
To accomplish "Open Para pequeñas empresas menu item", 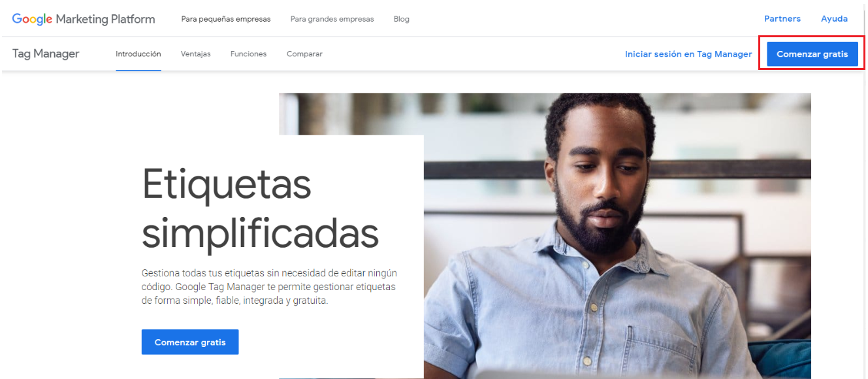I will pyautogui.click(x=226, y=19).
